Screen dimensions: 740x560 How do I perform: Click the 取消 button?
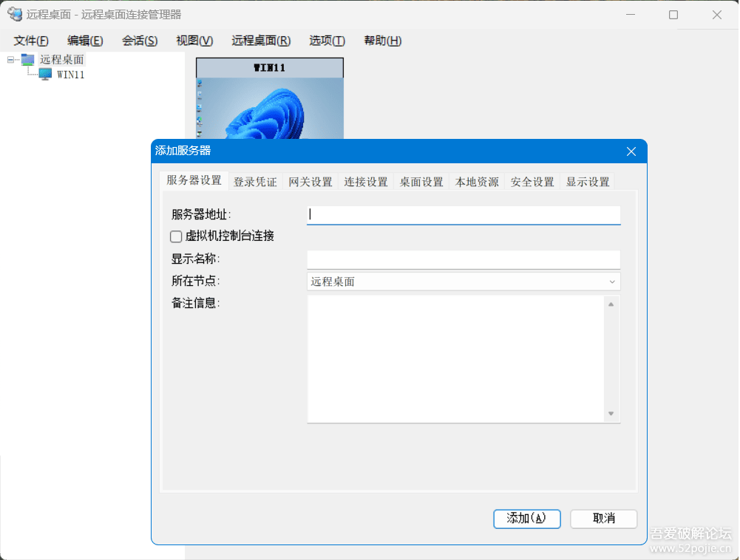pyautogui.click(x=602, y=519)
